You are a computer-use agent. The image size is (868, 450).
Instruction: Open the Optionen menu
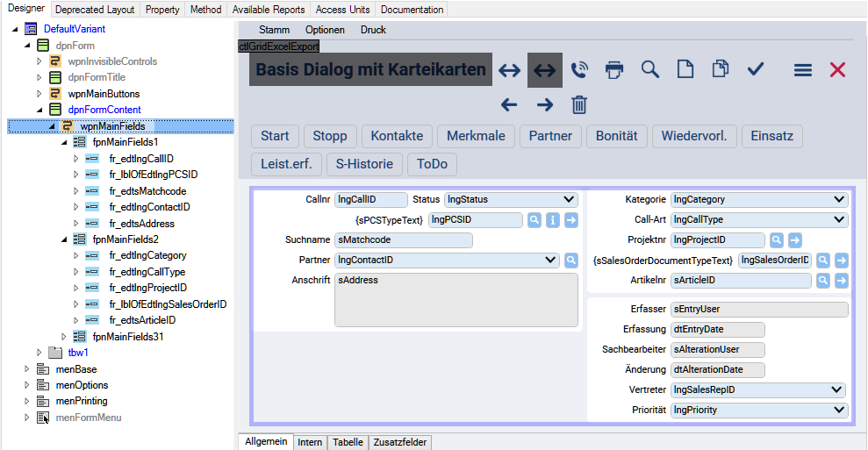pos(325,30)
